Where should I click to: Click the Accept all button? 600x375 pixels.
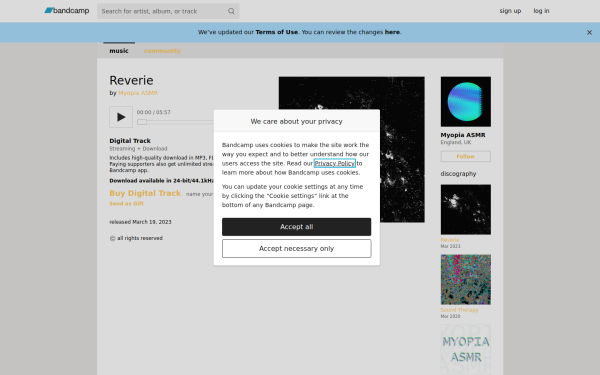point(297,227)
